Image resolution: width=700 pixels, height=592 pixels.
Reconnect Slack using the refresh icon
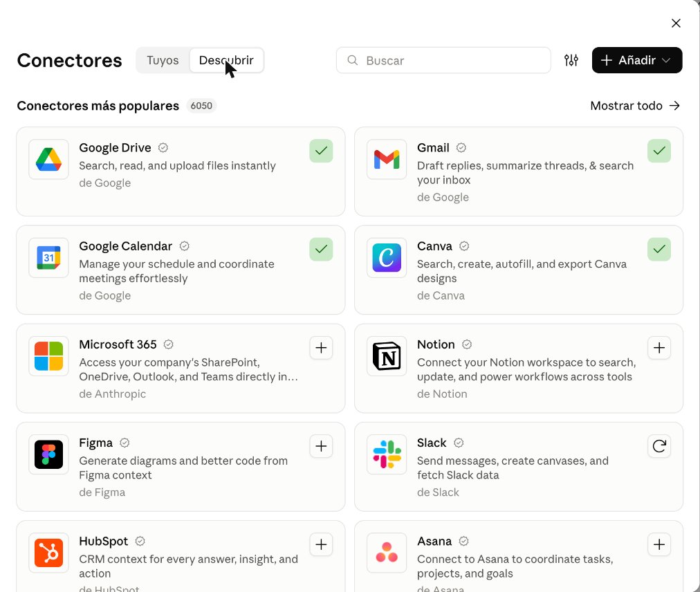coord(659,446)
